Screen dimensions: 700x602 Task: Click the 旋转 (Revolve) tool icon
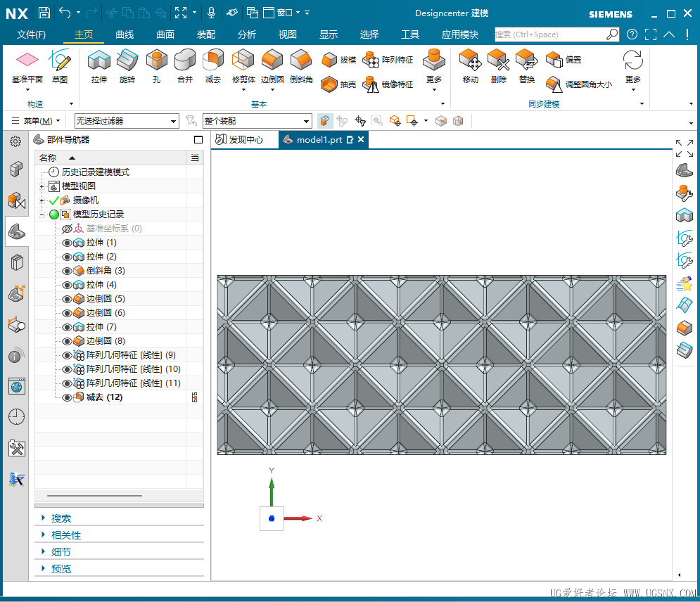tap(127, 61)
